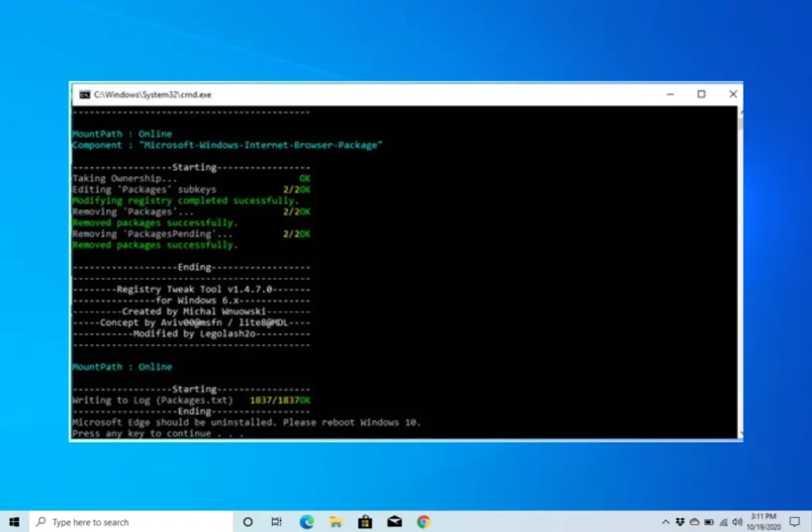Launch the Mail app from the taskbar

395,522
